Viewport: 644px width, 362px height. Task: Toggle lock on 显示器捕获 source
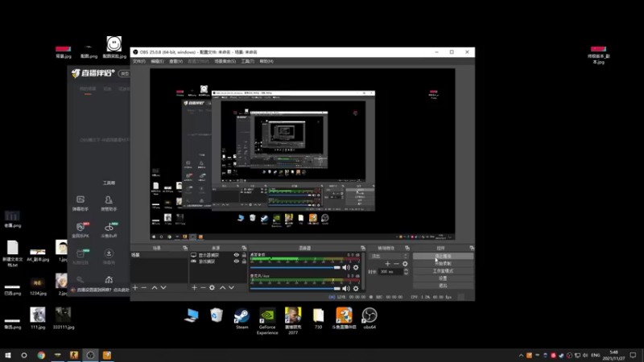pos(244,255)
